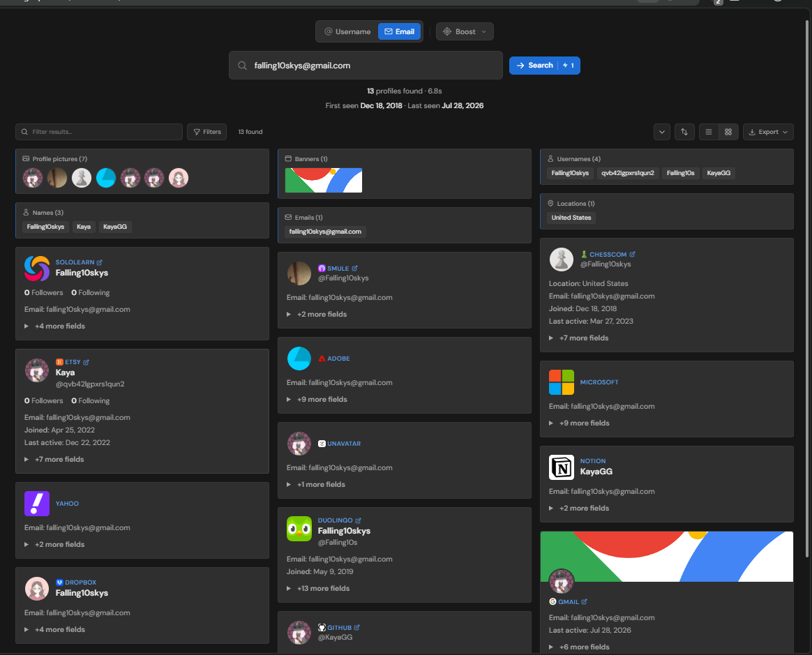The image size is (812, 655).
Task: Click the Duolingo owl icon
Action: pos(299,529)
